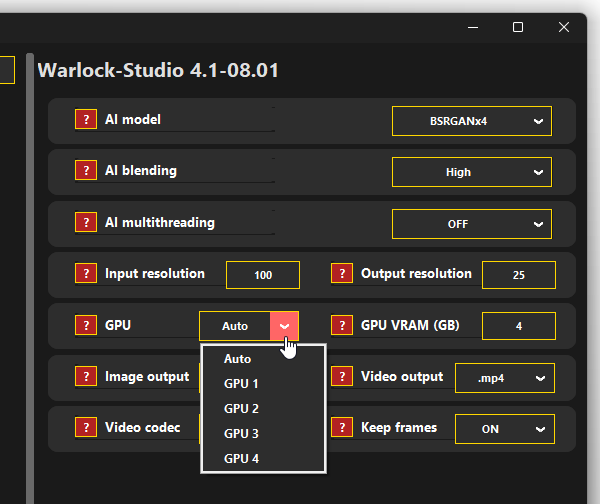Screen dimensions: 600x504
Task: Click the Video output help icon
Action: click(342, 376)
